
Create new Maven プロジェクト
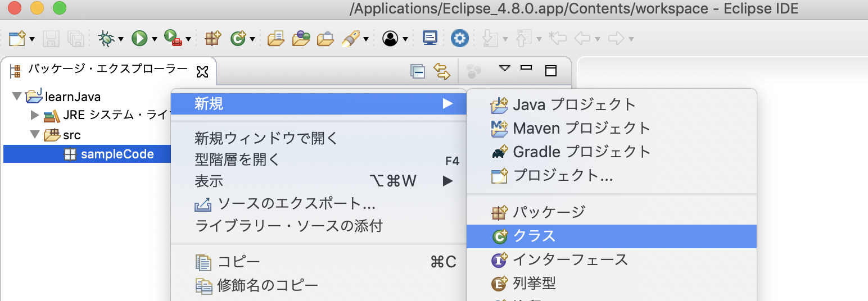612,128
